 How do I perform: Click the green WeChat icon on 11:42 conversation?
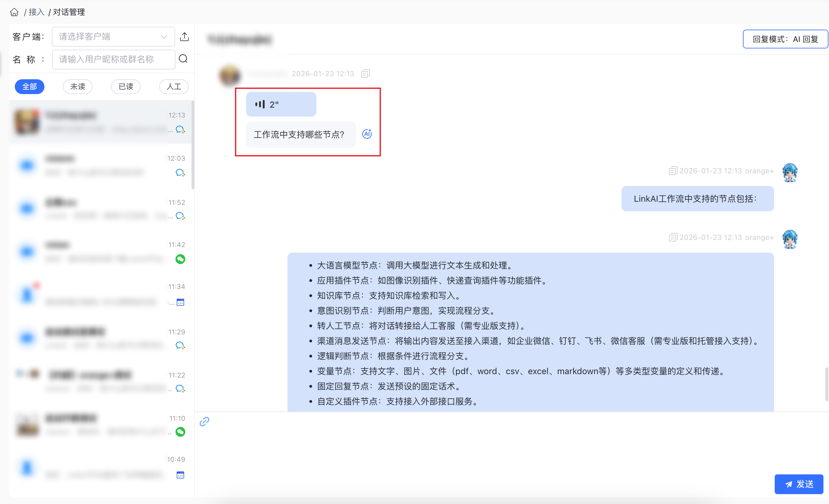coord(180,259)
